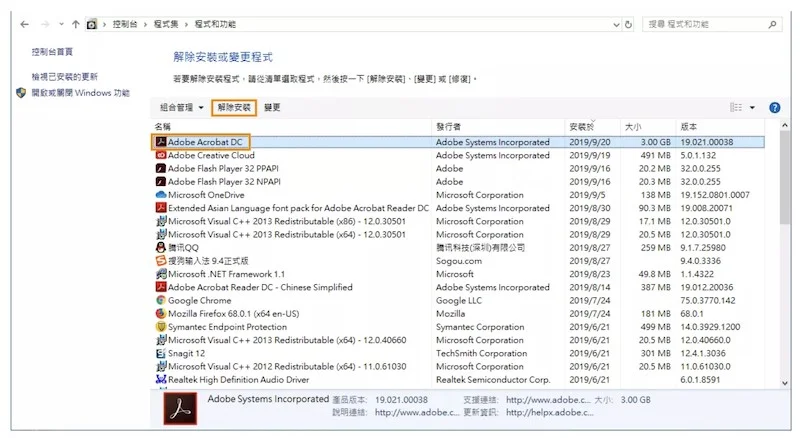800x438 pixels.
Task: Click 程式集 in the breadcrumb path
Action: 166,24
